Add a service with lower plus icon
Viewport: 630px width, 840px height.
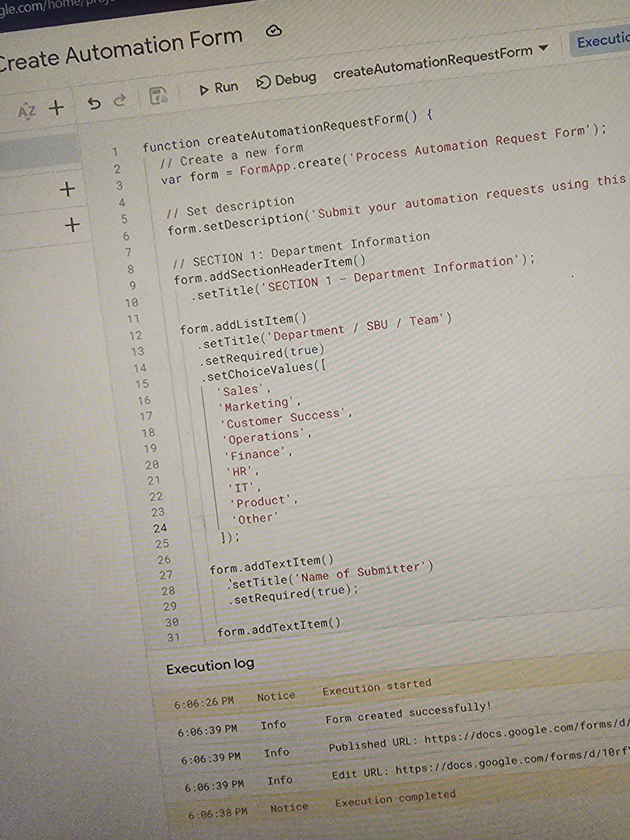pyautogui.click(x=72, y=225)
